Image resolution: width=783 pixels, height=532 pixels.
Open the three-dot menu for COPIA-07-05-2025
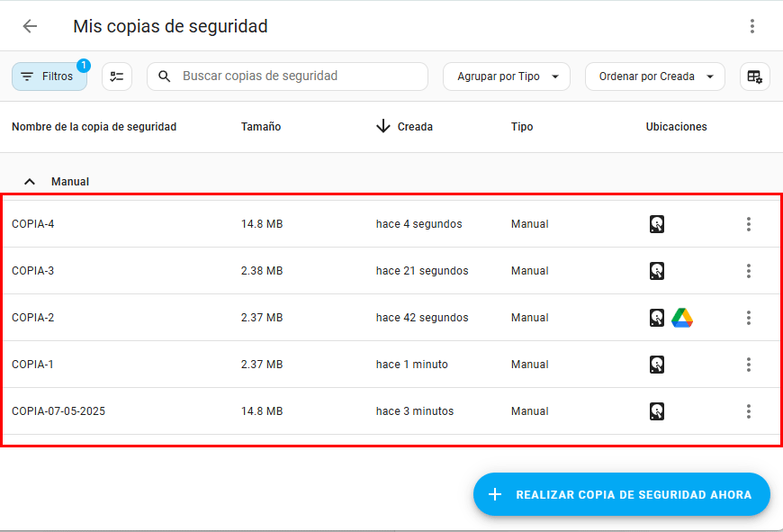748,411
